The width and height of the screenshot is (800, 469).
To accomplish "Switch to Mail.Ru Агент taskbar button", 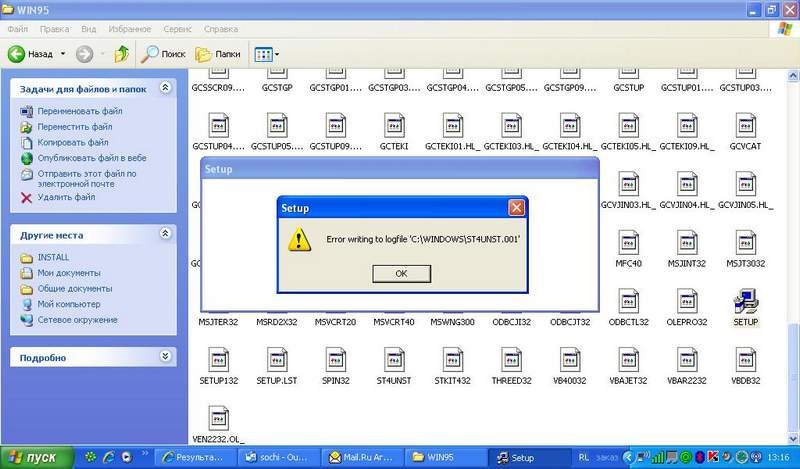I will (362, 457).
